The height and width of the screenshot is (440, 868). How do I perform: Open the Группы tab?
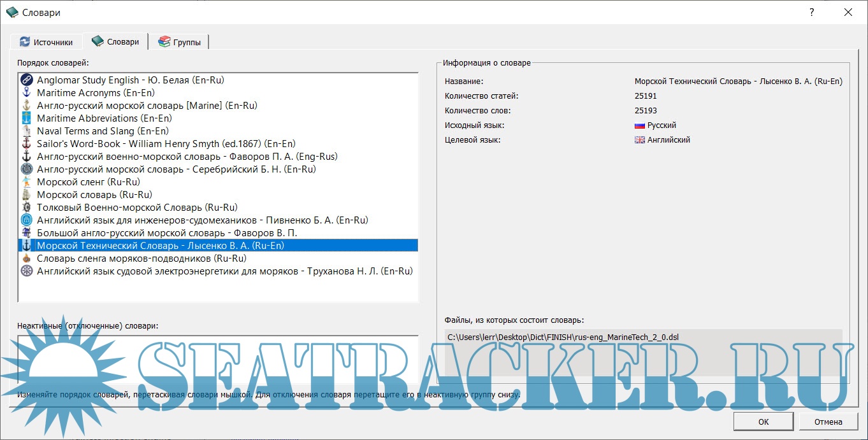(x=180, y=42)
